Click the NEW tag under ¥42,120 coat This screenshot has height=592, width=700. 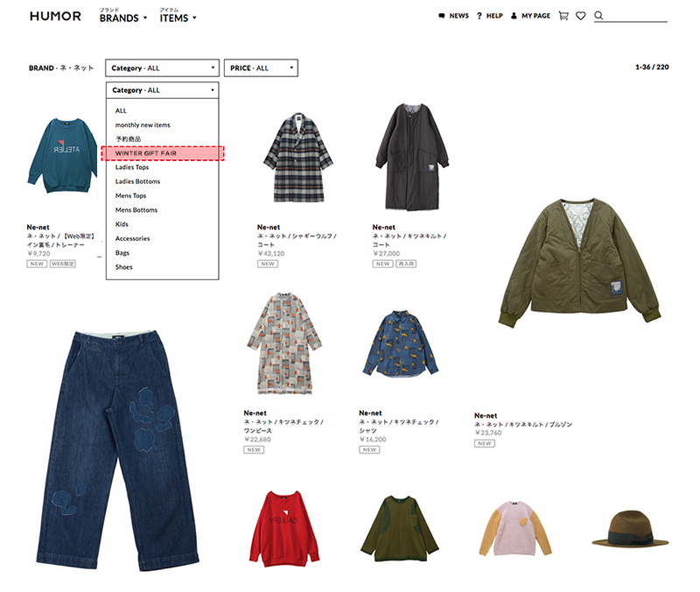pos(268,264)
